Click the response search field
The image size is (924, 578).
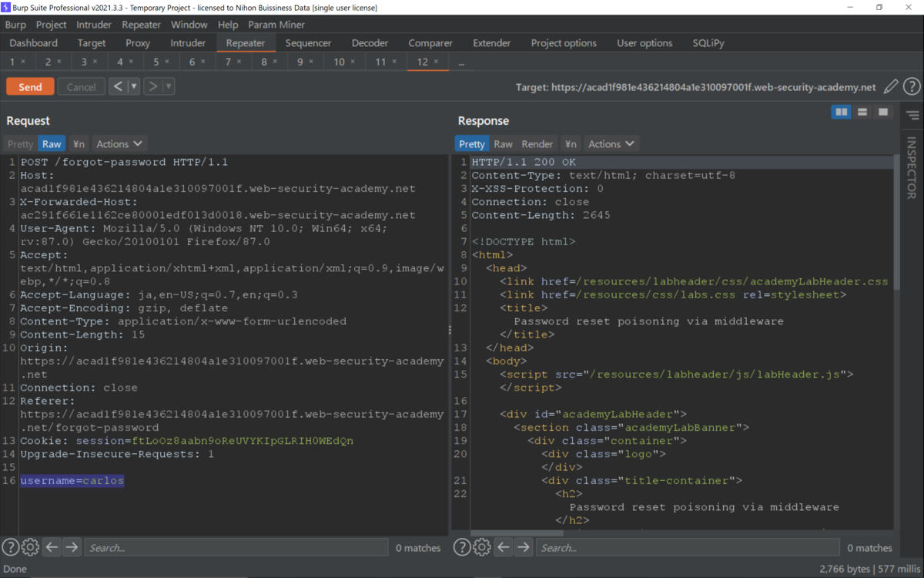pyautogui.click(x=688, y=548)
